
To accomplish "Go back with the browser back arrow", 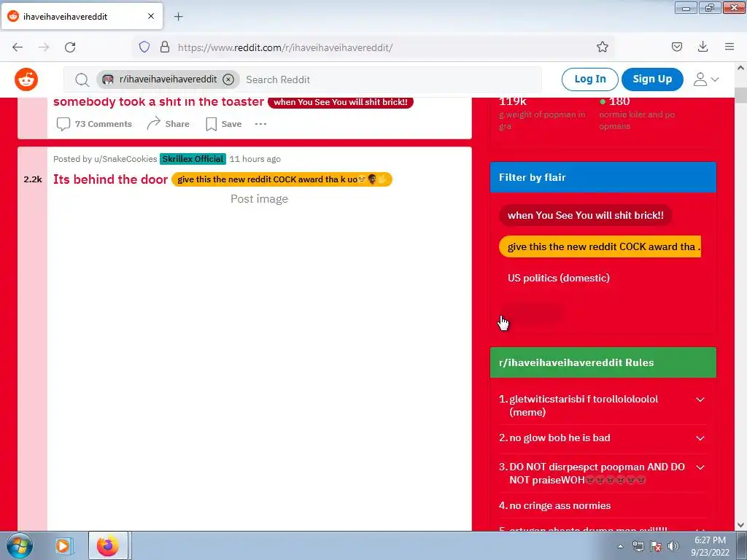I will tap(18, 47).
